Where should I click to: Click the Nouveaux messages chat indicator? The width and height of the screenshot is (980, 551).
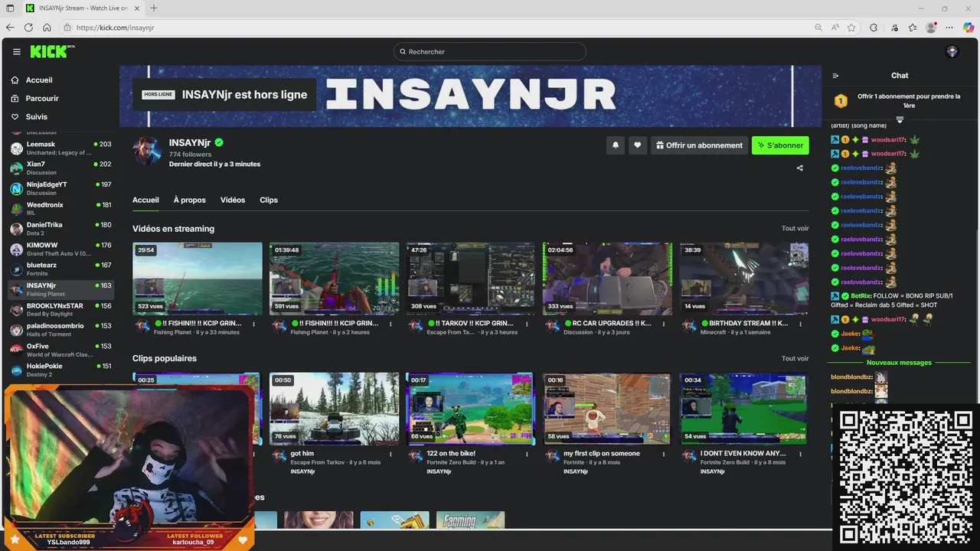click(899, 363)
